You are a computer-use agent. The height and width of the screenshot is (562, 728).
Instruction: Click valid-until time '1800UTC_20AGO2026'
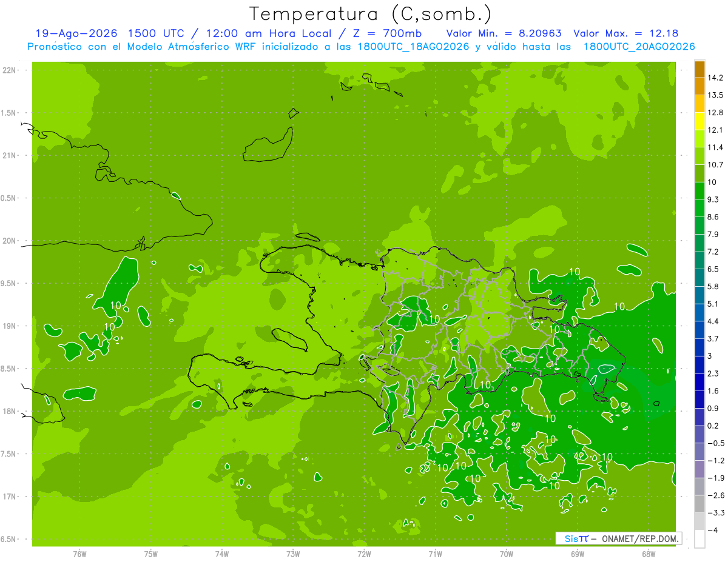click(639, 47)
